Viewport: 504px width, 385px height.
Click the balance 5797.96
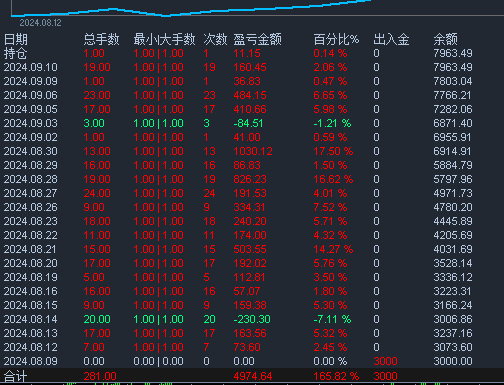(x=453, y=179)
